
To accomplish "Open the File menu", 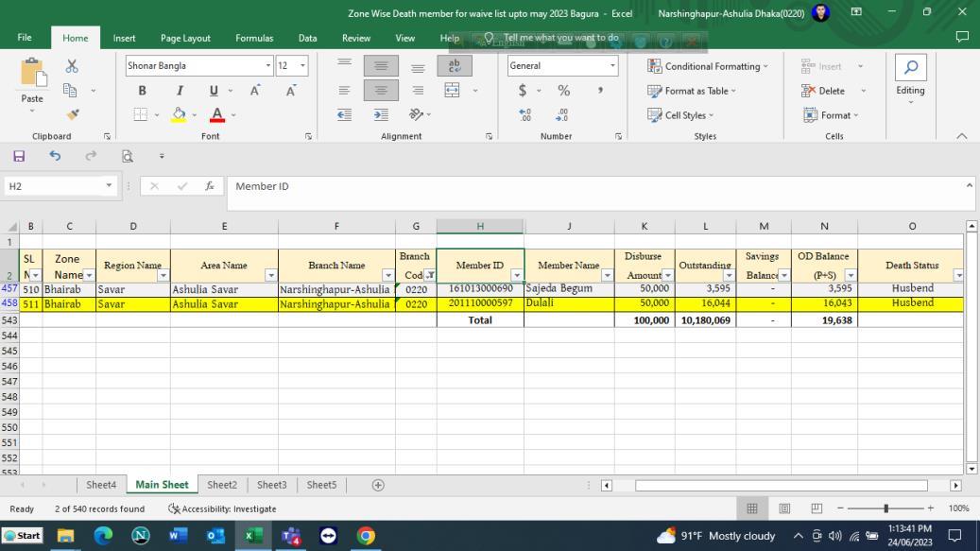I will (x=25, y=38).
